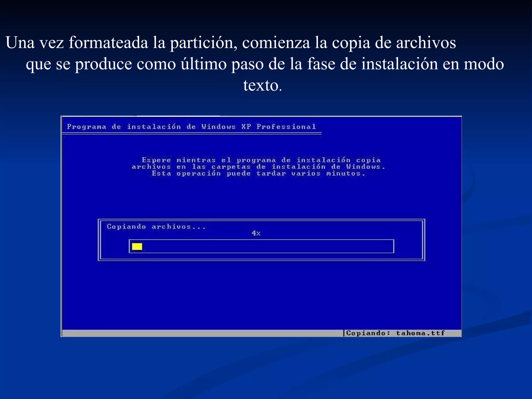Click the 4% progress value
Image resolution: width=532 pixels, height=399 pixels.
[x=256, y=233]
